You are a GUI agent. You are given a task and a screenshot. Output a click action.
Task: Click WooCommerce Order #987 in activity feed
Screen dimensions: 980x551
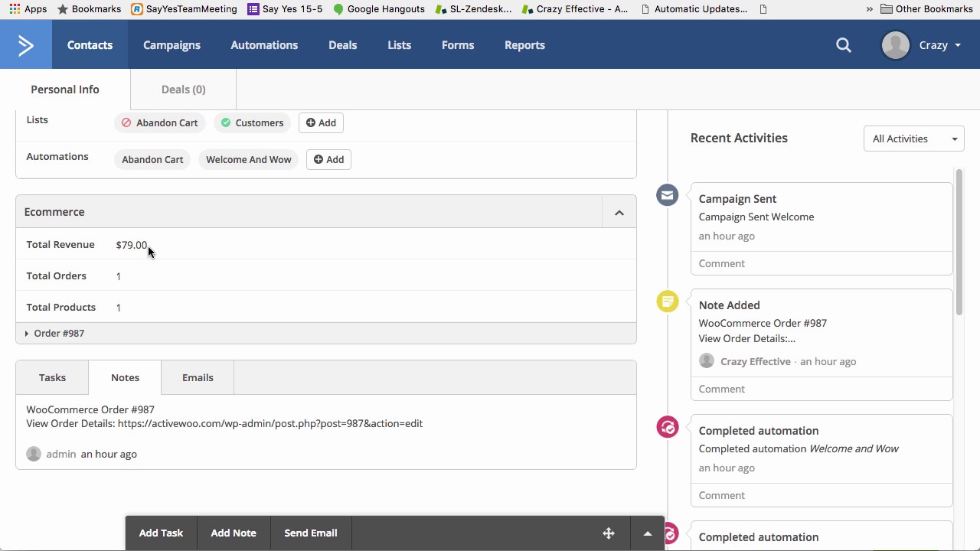[763, 323]
